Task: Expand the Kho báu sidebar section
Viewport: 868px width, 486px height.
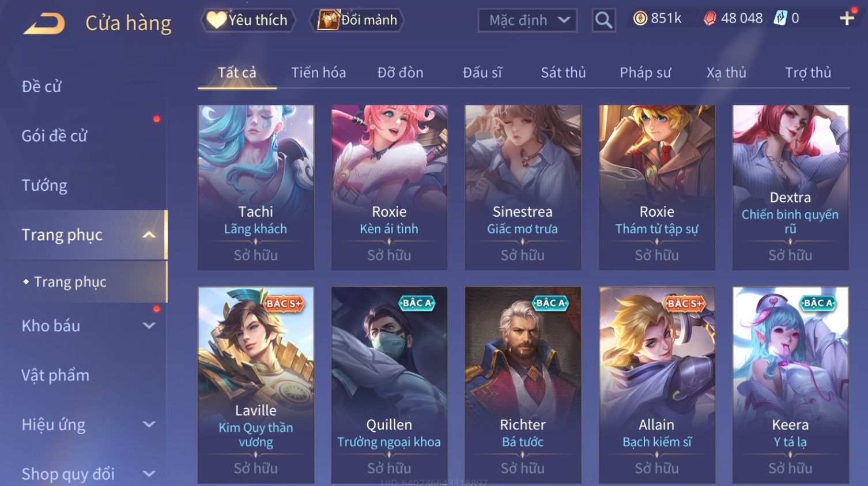Action: [149, 326]
